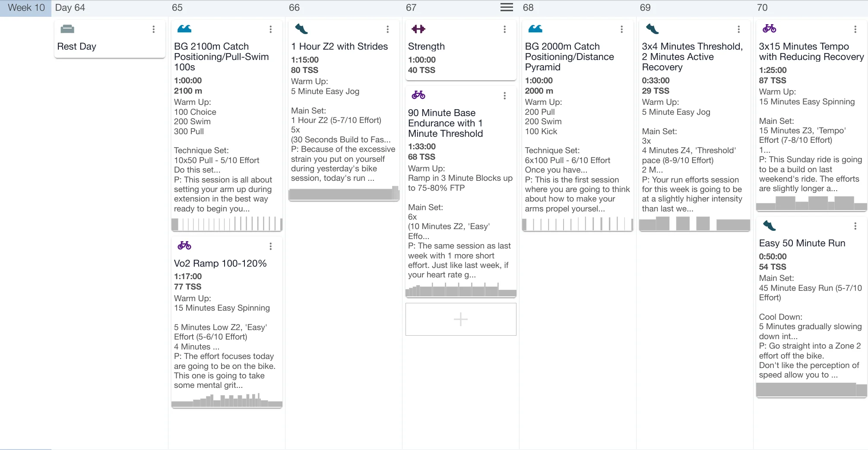Open the hamburger menu on day 67
The width and height of the screenshot is (868, 450).
tap(507, 7)
